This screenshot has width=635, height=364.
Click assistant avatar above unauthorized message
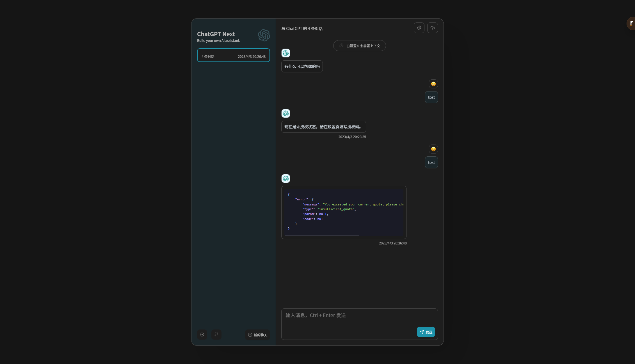pos(286,113)
